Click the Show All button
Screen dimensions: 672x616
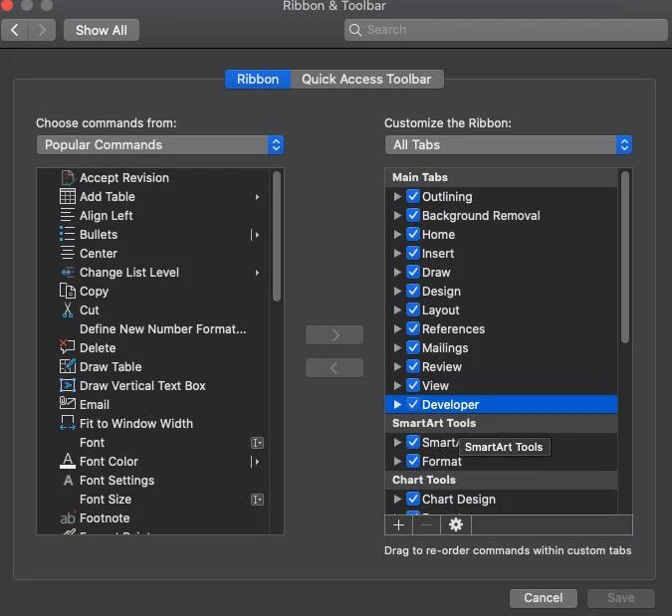[x=102, y=30]
